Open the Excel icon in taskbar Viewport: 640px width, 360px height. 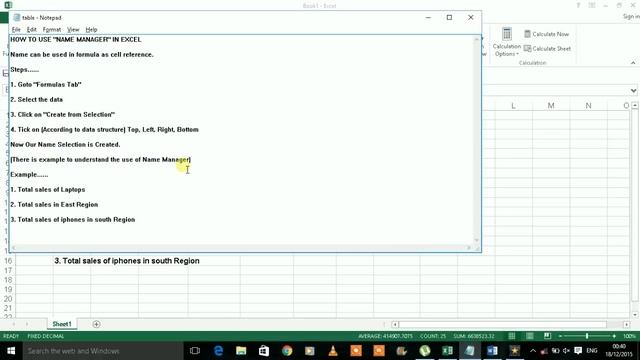pos(447,351)
